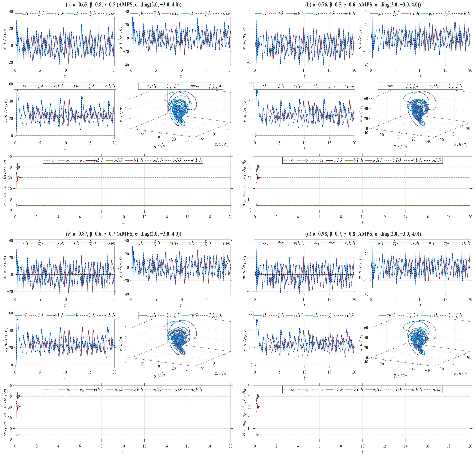Viewport: 476px width, 456px height.
Task: Click the panel (d) title with α=0.98
Action: tap(363, 234)
